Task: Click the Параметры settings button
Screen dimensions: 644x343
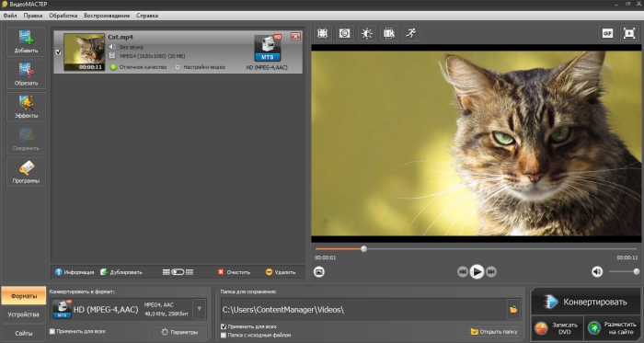Action: pos(179,332)
